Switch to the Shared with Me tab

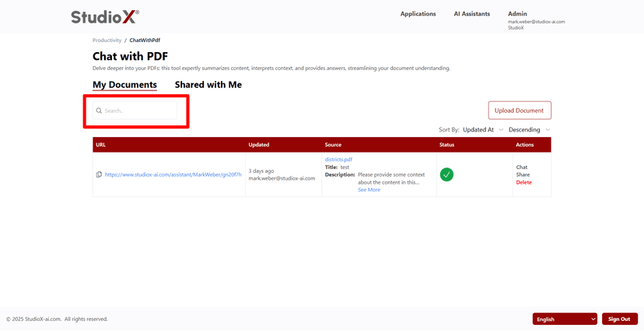(208, 85)
